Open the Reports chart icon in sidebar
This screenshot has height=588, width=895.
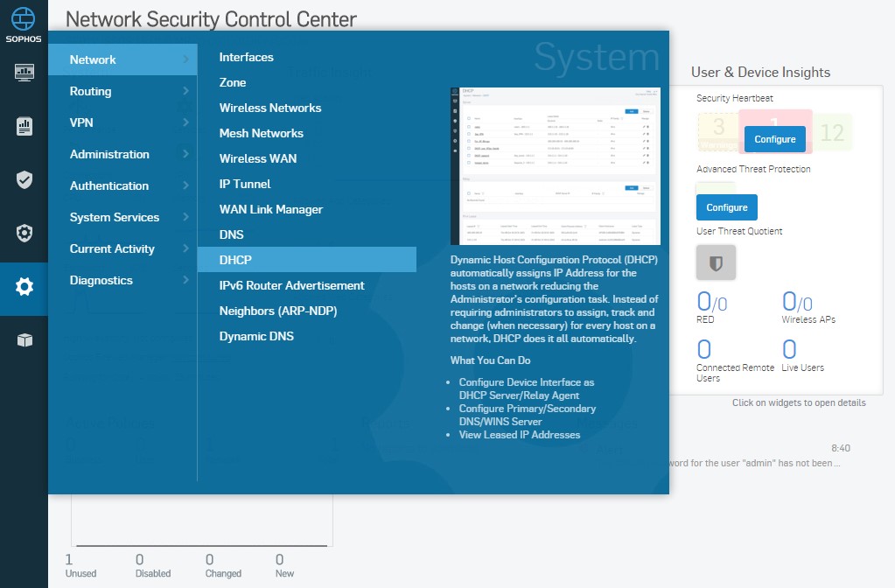[24, 126]
